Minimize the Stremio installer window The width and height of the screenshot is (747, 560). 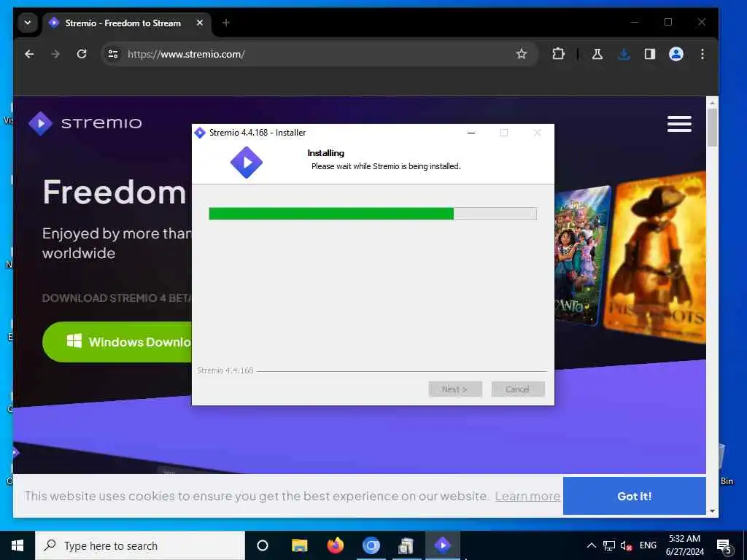click(x=471, y=133)
